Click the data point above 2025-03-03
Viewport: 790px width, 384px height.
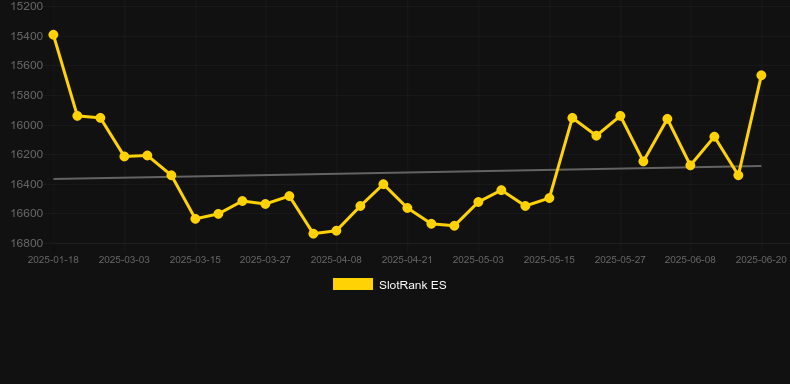(124, 156)
